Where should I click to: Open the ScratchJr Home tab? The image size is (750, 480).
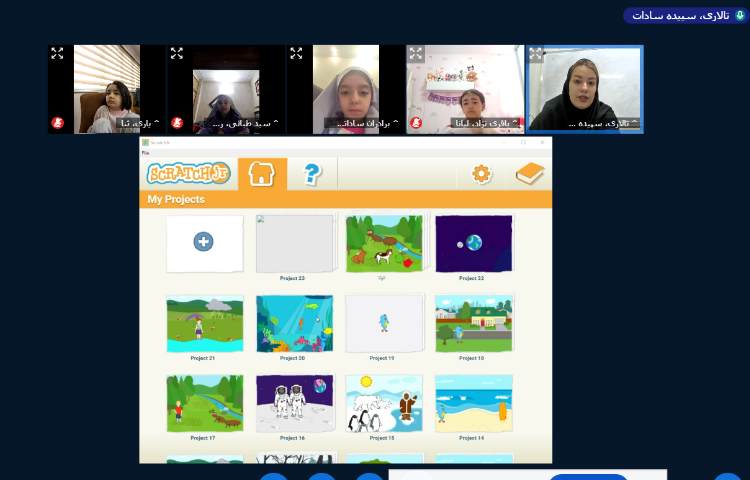click(x=262, y=174)
